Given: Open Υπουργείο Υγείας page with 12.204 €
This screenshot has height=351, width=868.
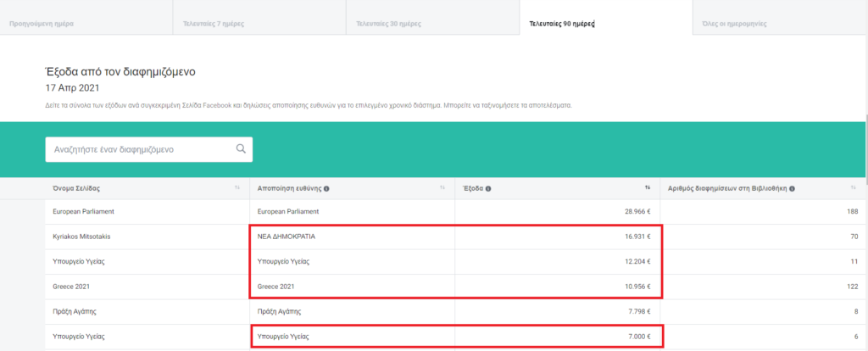Looking at the screenshot, I should pyautogui.click(x=78, y=262).
